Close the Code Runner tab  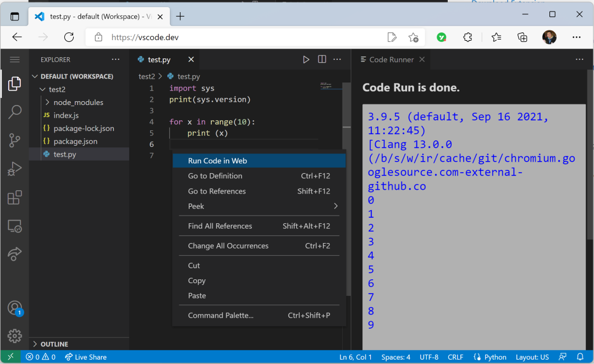click(422, 59)
